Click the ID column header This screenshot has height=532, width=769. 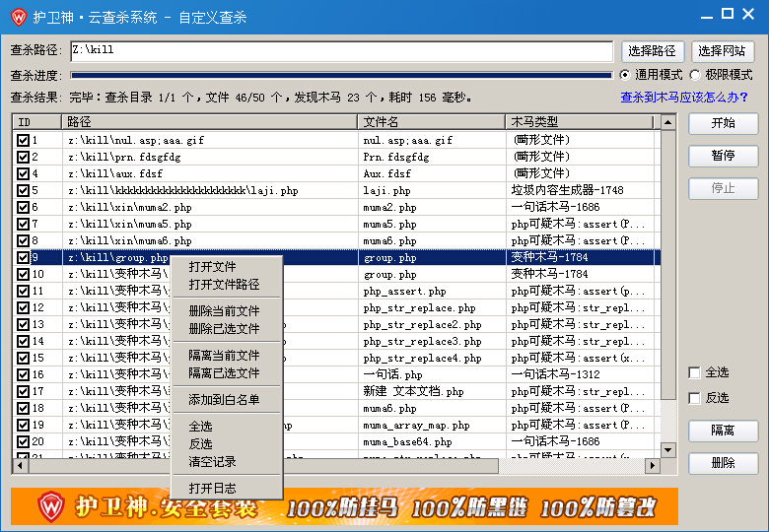(36, 122)
